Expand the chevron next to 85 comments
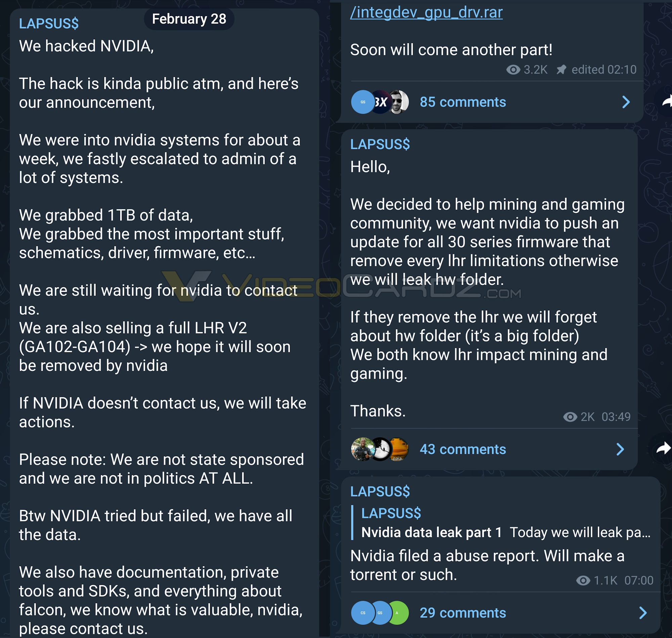 (625, 102)
